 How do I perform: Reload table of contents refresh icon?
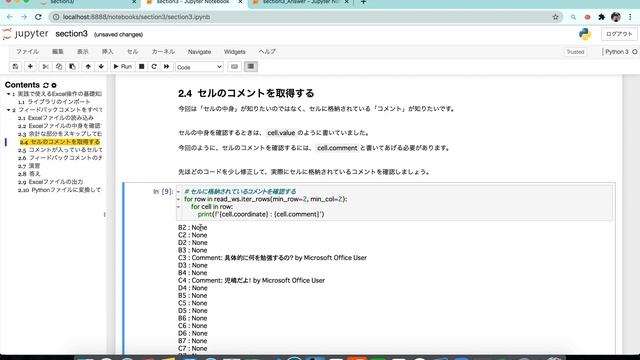pos(46,85)
